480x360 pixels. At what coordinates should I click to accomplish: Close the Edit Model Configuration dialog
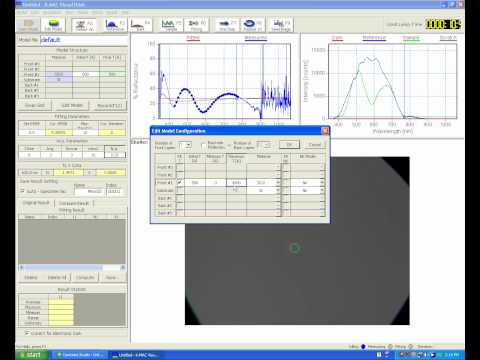click(325, 131)
